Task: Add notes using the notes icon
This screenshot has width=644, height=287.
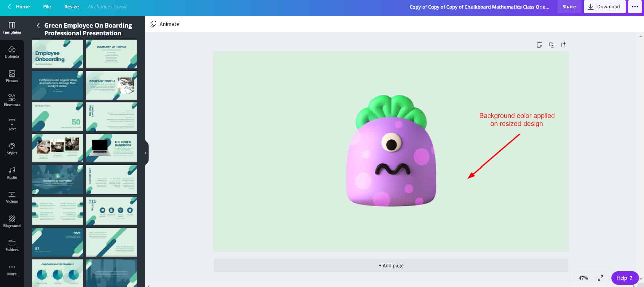Action: [539, 45]
